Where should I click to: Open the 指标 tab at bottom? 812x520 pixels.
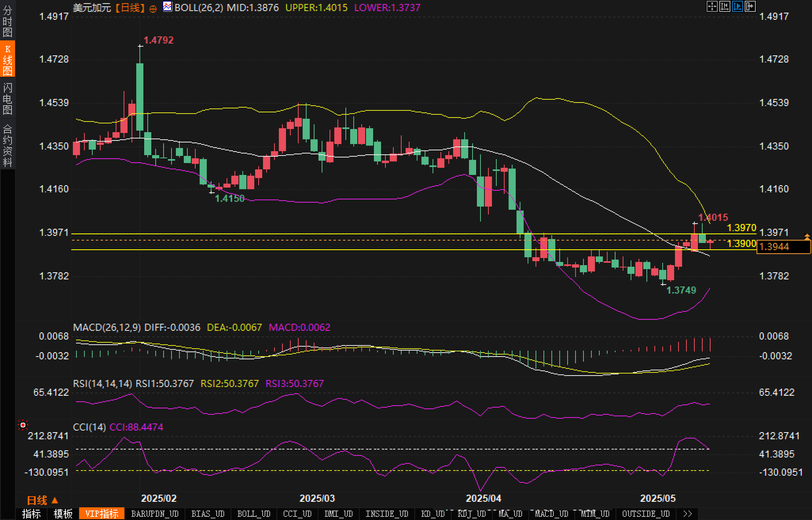click(31, 514)
